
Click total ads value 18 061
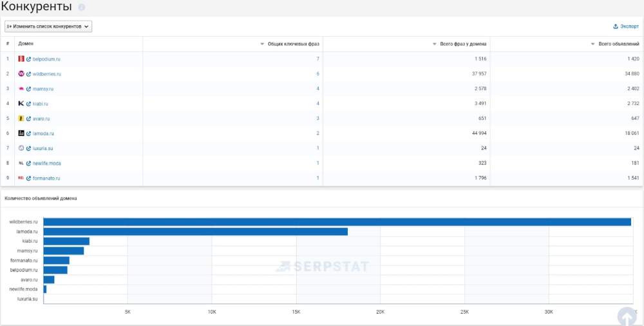click(632, 133)
